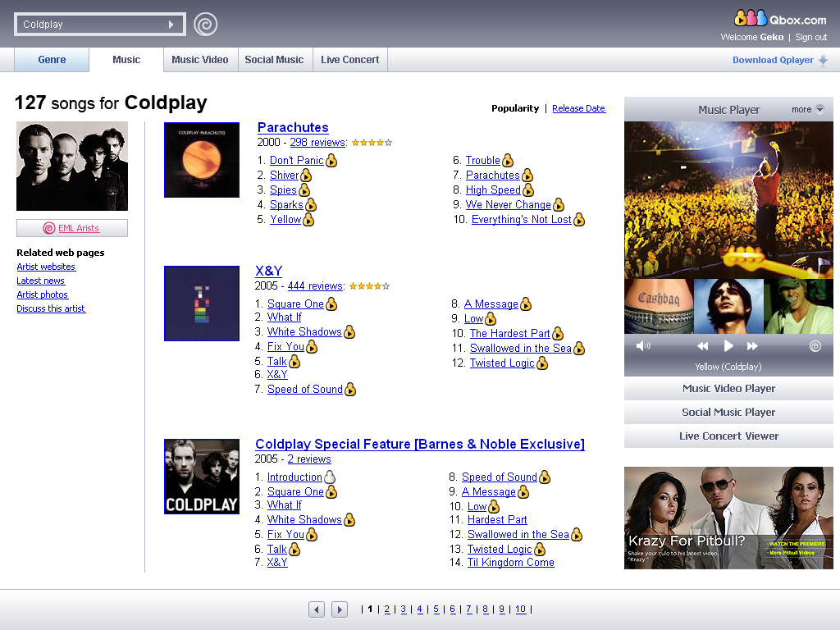Open the X&Y album title link
This screenshot has width=840, height=630.
tap(269, 271)
